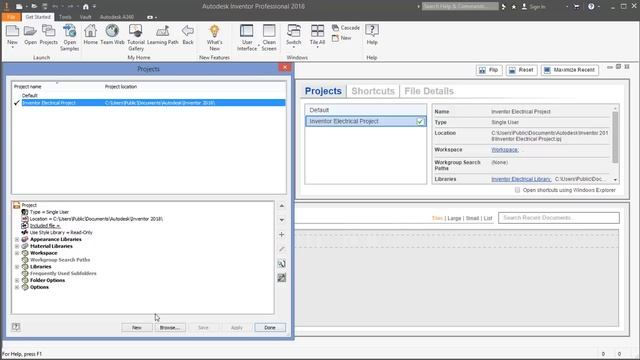
Task: Click Open Samples icon
Action: [x=69, y=31]
